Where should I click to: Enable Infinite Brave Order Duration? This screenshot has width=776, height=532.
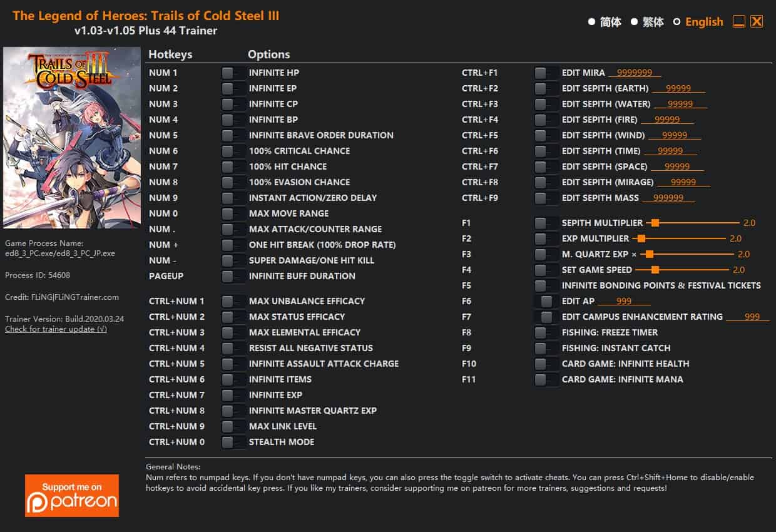[233, 136]
